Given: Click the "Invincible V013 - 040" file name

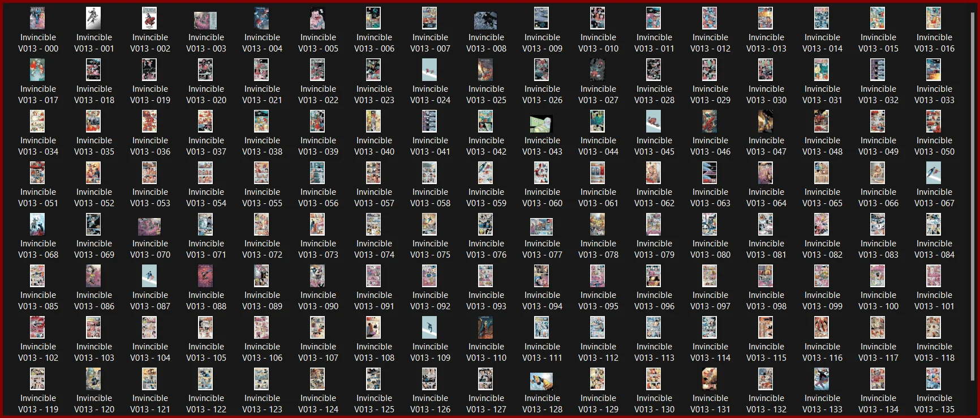Looking at the screenshot, I should coord(374,146).
